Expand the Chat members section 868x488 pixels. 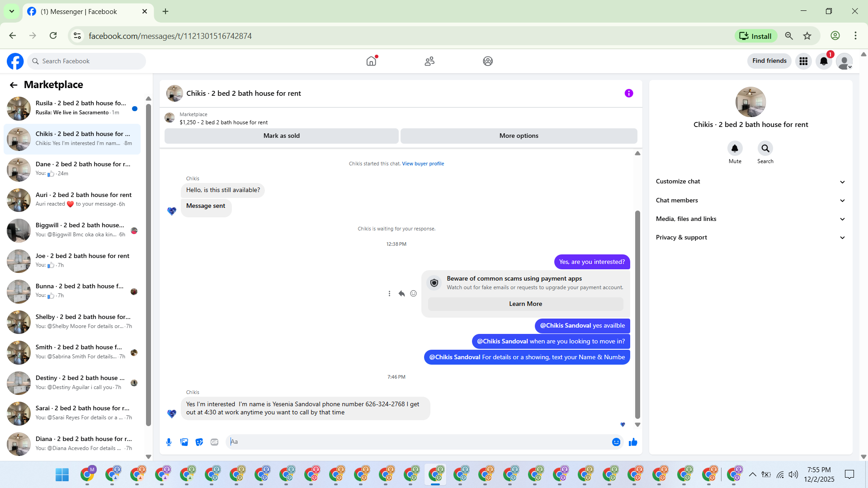tap(750, 200)
